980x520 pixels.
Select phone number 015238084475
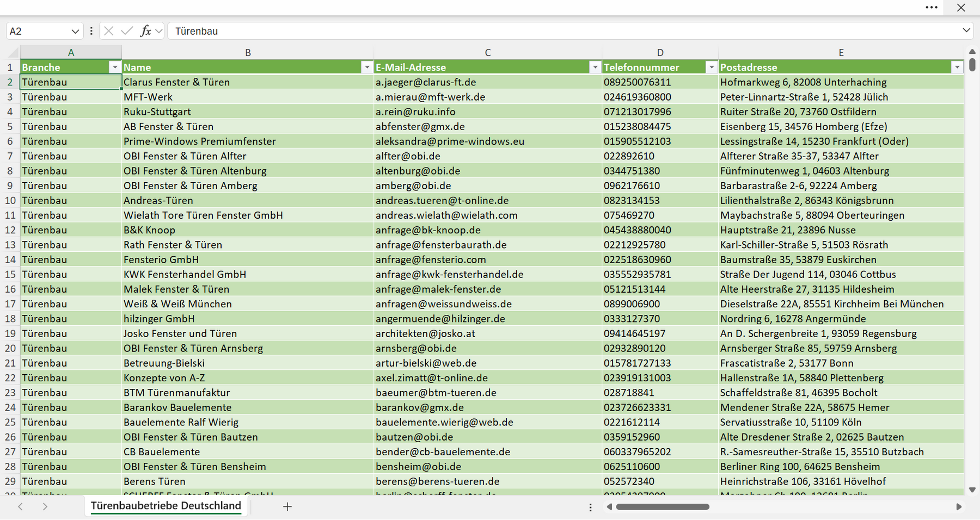(x=660, y=126)
